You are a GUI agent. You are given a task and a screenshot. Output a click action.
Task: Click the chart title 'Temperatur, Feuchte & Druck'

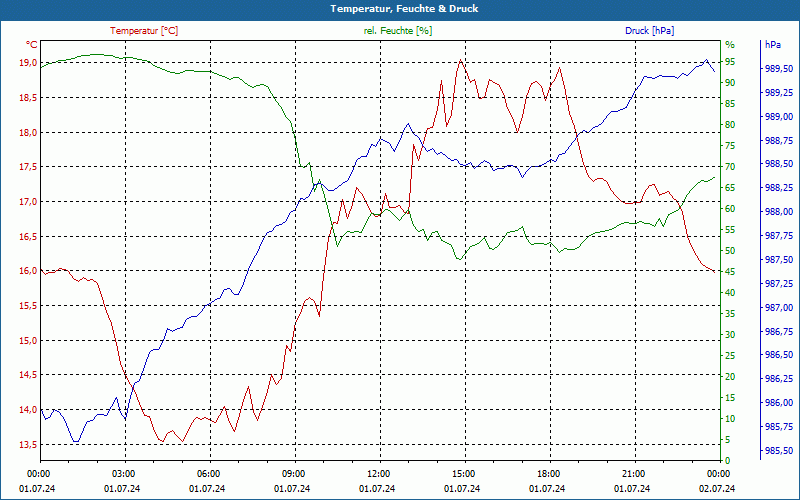[404, 9]
